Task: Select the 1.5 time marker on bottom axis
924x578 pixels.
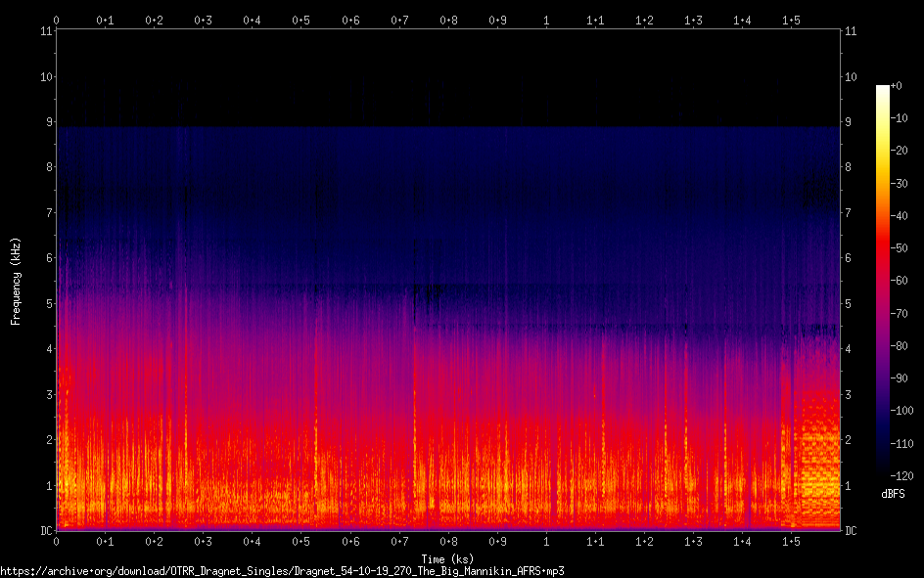Action: 791,541
